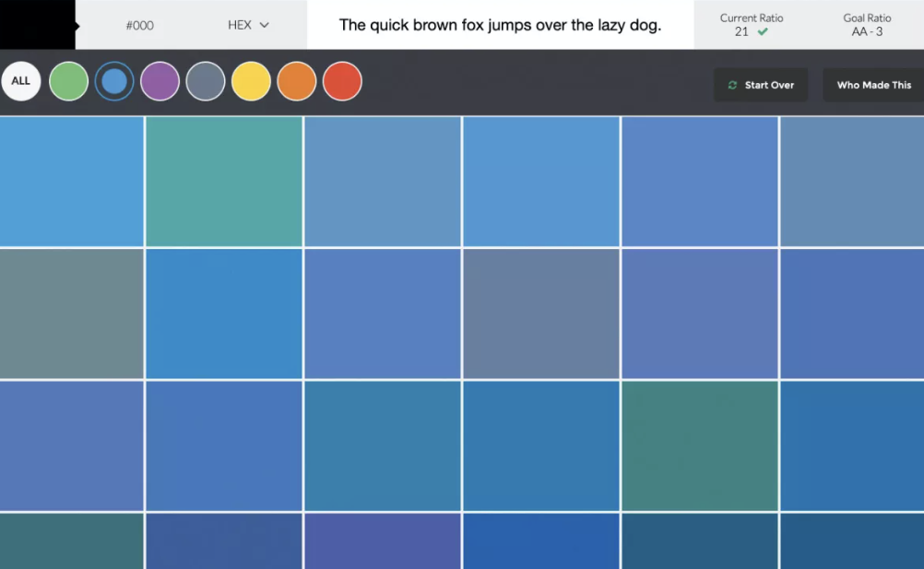Screen dimensions: 924x569
Task: Pick the teal swatch in the first row
Action: pos(224,181)
